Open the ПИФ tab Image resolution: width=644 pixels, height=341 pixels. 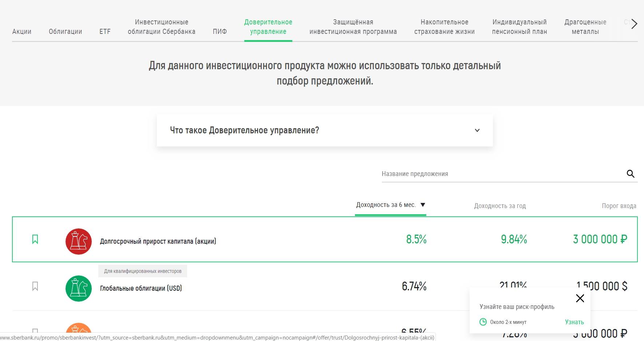pos(220,31)
